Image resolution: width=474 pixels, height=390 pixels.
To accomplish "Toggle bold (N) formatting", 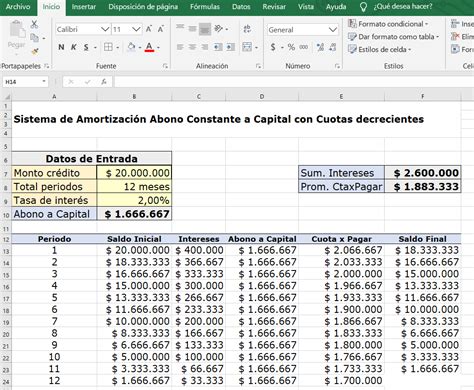I will [x=61, y=47].
